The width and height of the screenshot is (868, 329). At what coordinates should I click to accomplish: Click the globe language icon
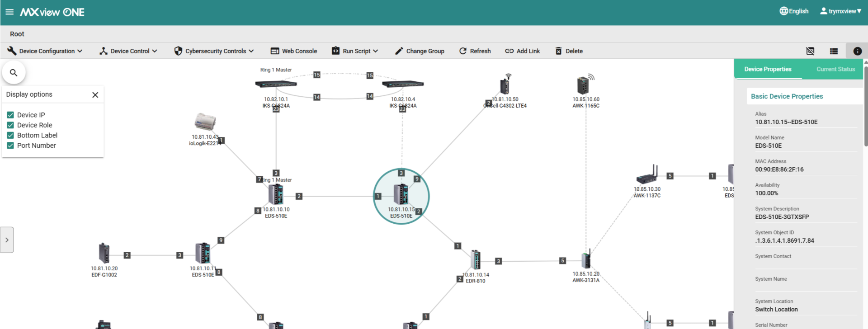pos(783,11)
